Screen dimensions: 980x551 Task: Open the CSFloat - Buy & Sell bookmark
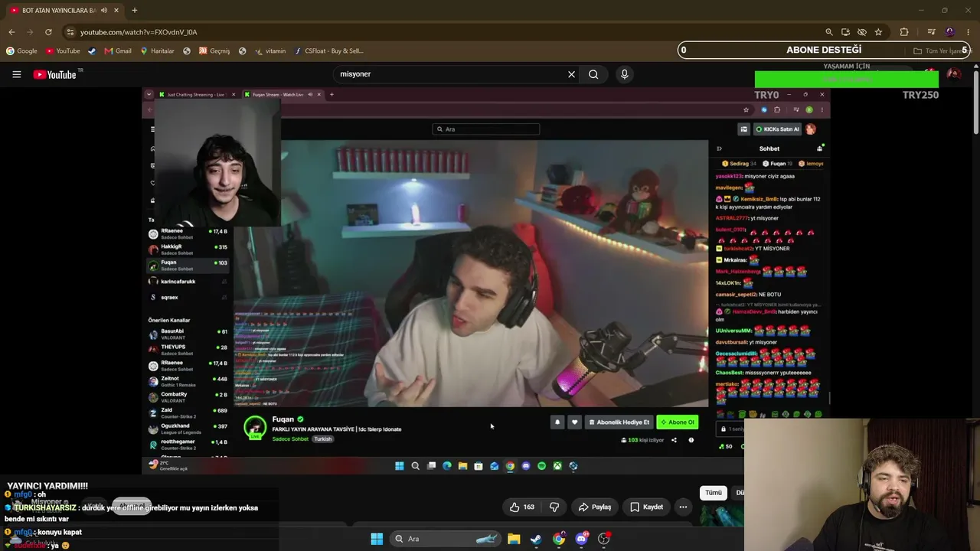click(x=328, y=51)
